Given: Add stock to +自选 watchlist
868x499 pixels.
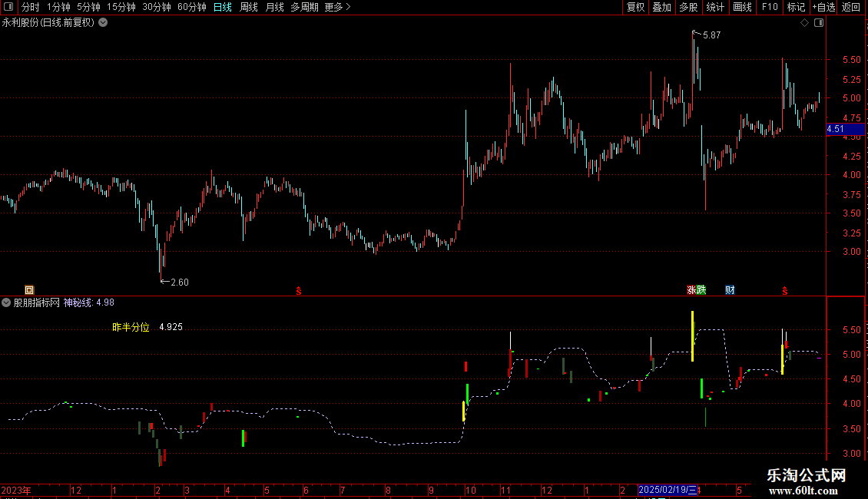Looking at the screenshot, I should (823, 7).
